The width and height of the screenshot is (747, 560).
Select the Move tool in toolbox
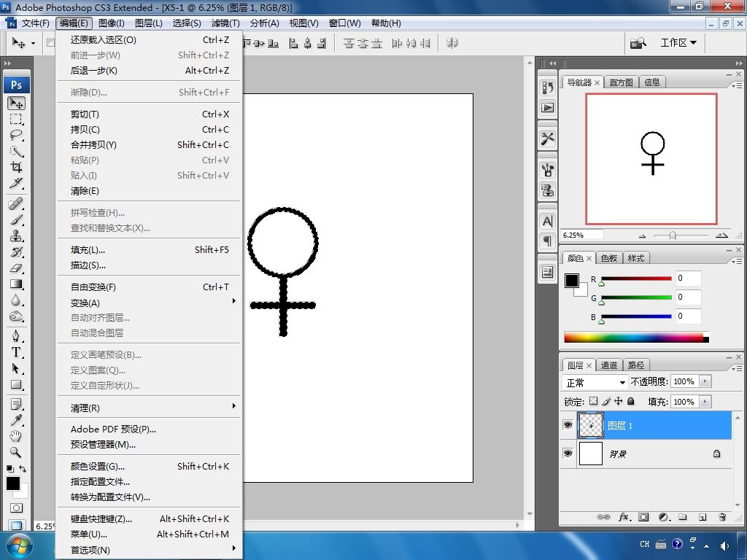16,104
